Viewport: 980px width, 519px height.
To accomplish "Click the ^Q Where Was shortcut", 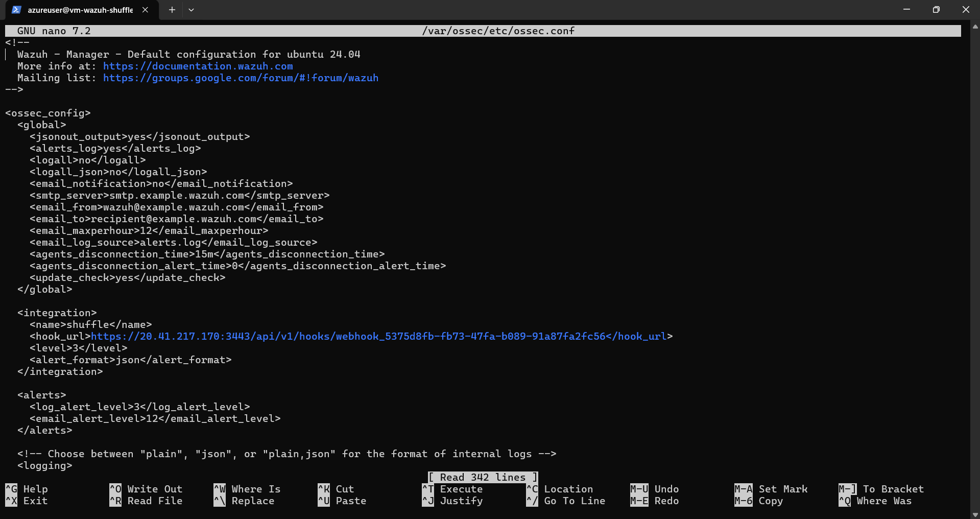I will pyautogui.click(x=875, y=501).
